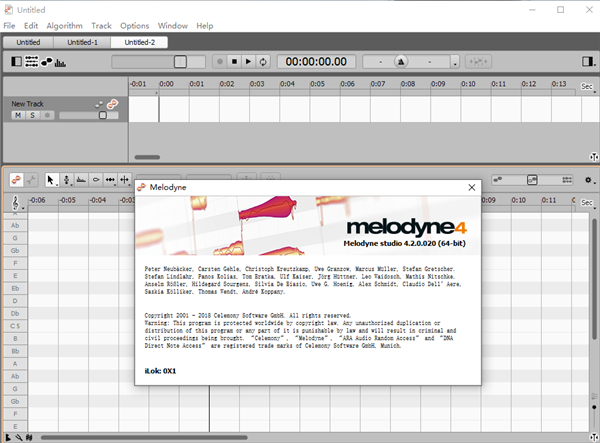Click the melodyne4 logo banner
Viewport: 600px width, 443px height.
coord(406,227)
